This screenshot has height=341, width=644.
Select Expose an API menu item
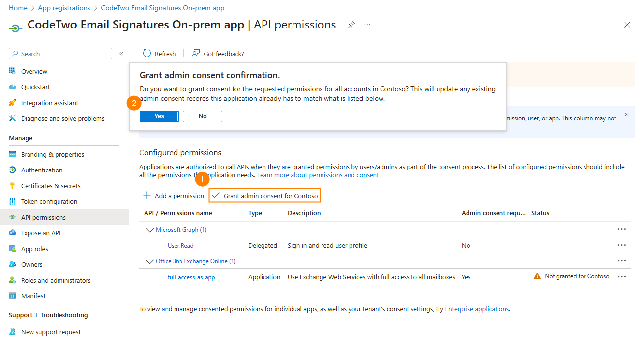[40, 233]
